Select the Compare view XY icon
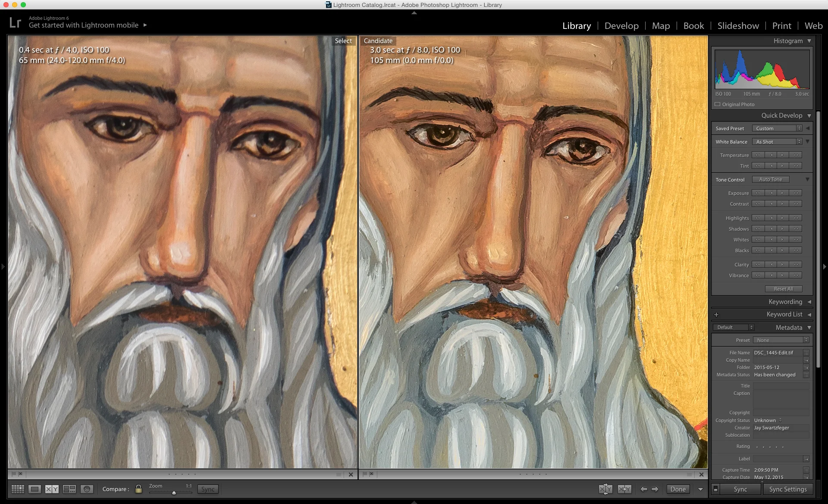 coord(52,489)
